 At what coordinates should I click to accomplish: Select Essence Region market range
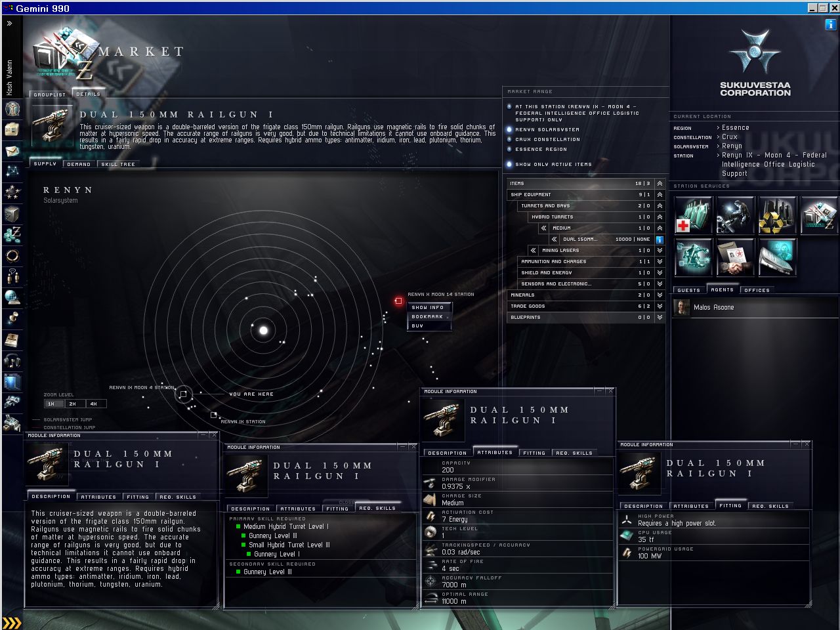point(509,149)
